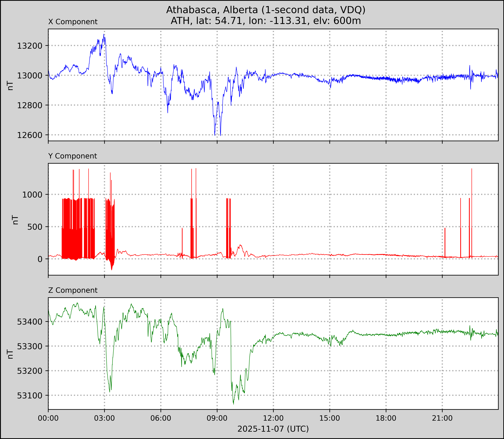Click the 53400 tick label in Z panel
504x439 pixels.
(x=30, y=322)
